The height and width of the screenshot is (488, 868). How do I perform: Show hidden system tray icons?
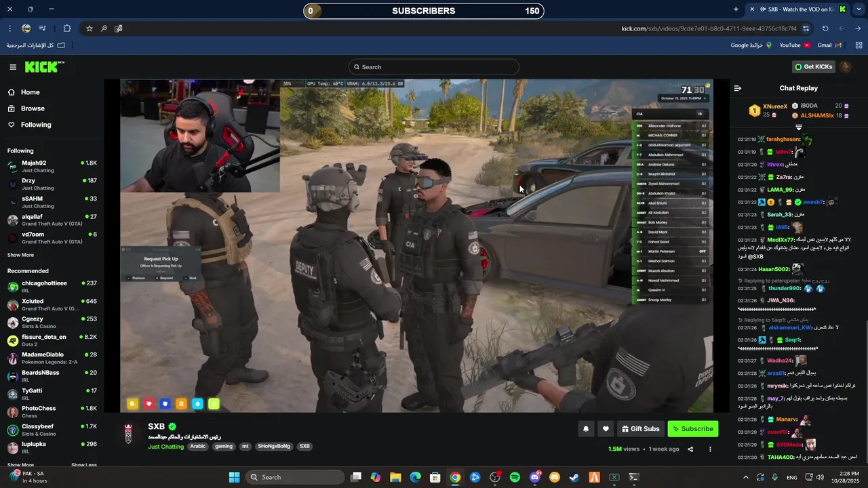(745, 477)
